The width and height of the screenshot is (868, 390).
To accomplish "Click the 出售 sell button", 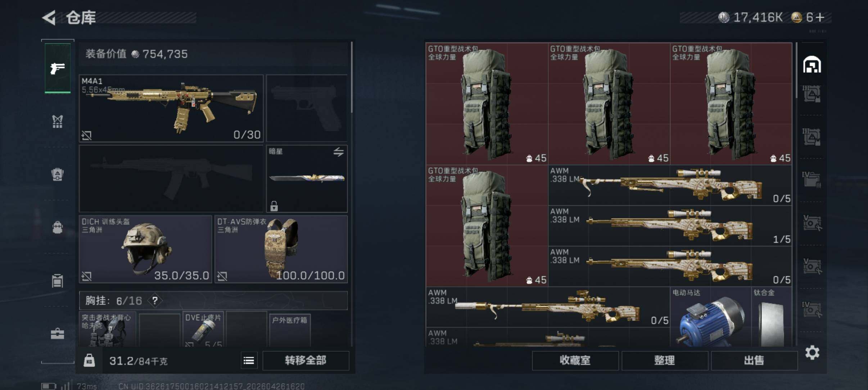I will (754, 360).
